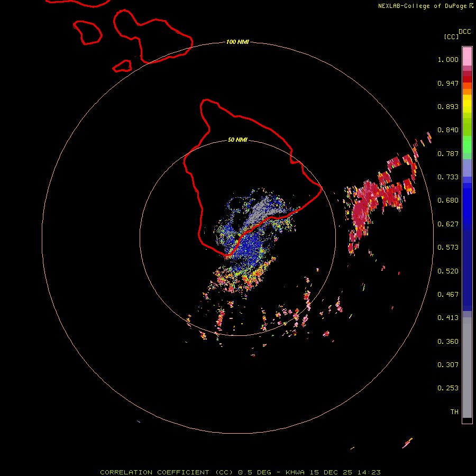Image resolution: width=476 pixels, height=476 pixels.
Task: Click the 0.413 scale value
Action: [x=448, y=318]
